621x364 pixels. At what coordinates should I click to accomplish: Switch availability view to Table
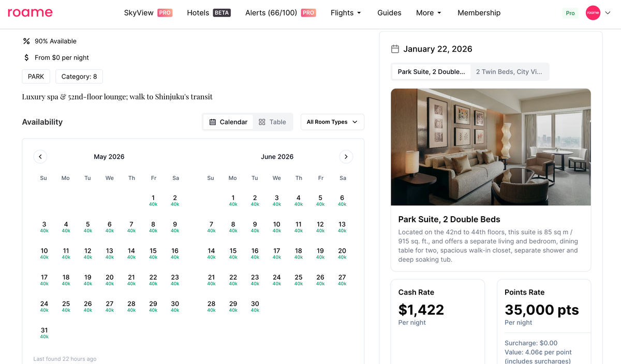click(272, 122)
